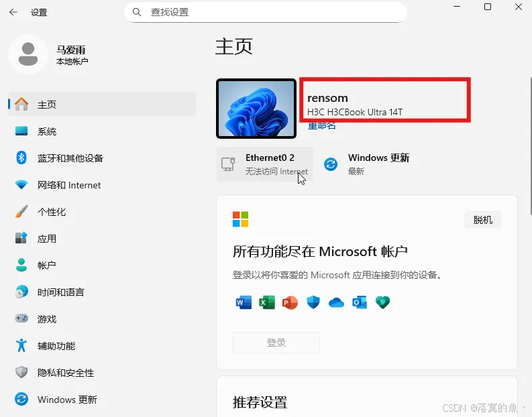Open 网络和 Internet settings

click(102, 185)
